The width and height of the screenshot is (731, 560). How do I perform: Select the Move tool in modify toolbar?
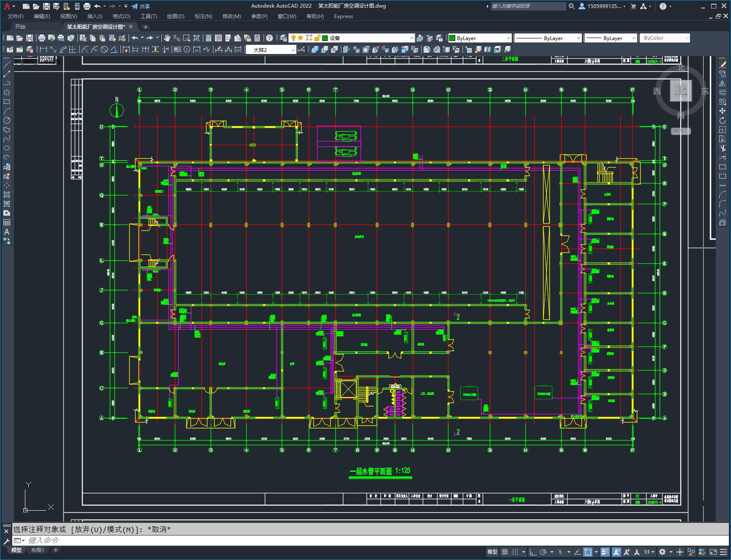723,111
